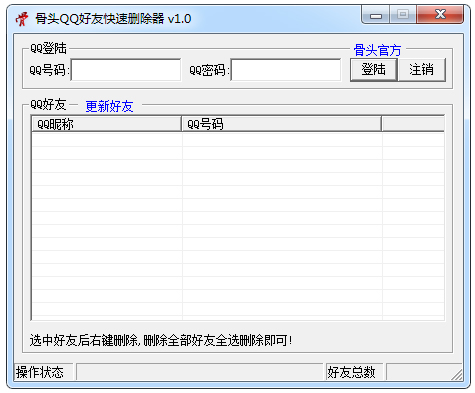Click the 好友总数 status bar label
The height and width of the screenshot is (393, 475).
351,372
